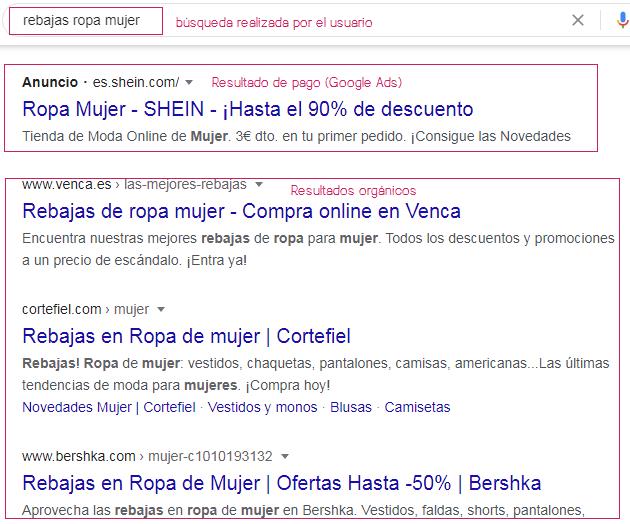Open Rebajas de ropa mujer Venca result

(241, 211)
